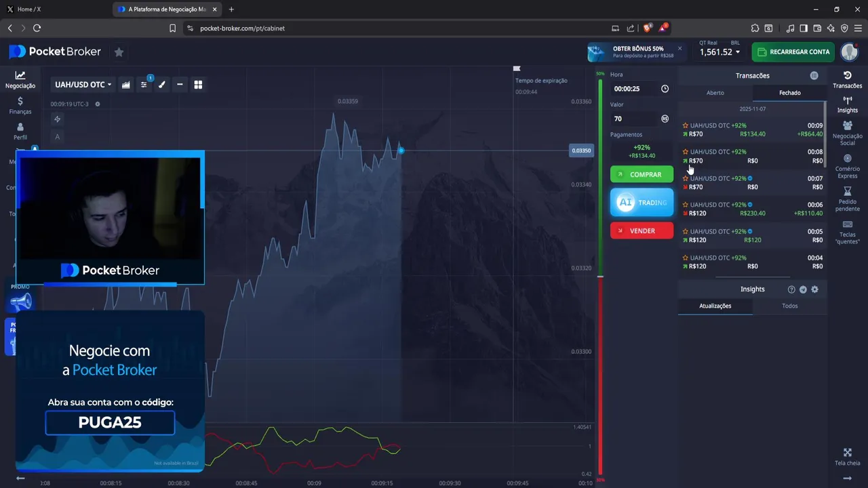Click the red VENDER button
Screen dimensions: 868x488
(x=642, y=230)
